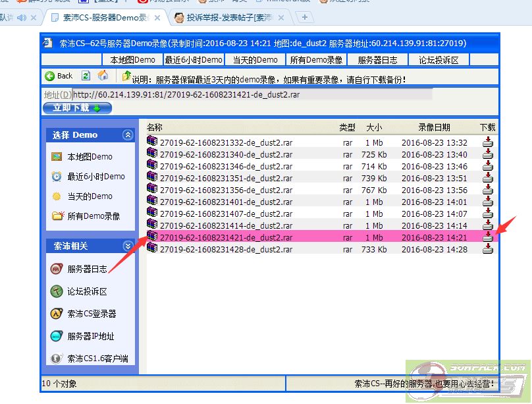Open 服务器日志 in the left sidebar
This screenshot has height=404, width=532.
(x=87, y=269)
